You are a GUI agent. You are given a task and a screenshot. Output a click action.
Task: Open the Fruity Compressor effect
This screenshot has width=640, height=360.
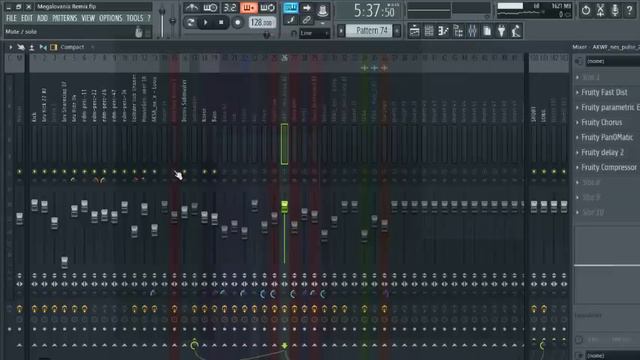[x=609, y=168]
